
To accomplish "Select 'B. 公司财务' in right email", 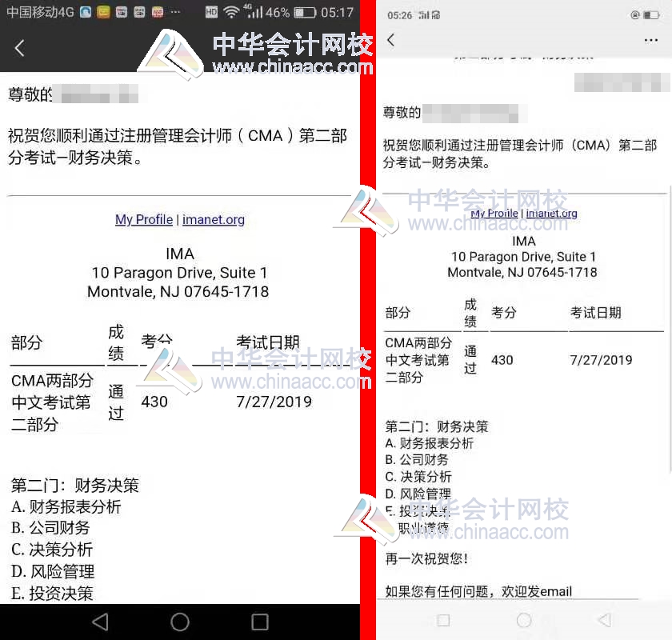I will click(417, 460).
